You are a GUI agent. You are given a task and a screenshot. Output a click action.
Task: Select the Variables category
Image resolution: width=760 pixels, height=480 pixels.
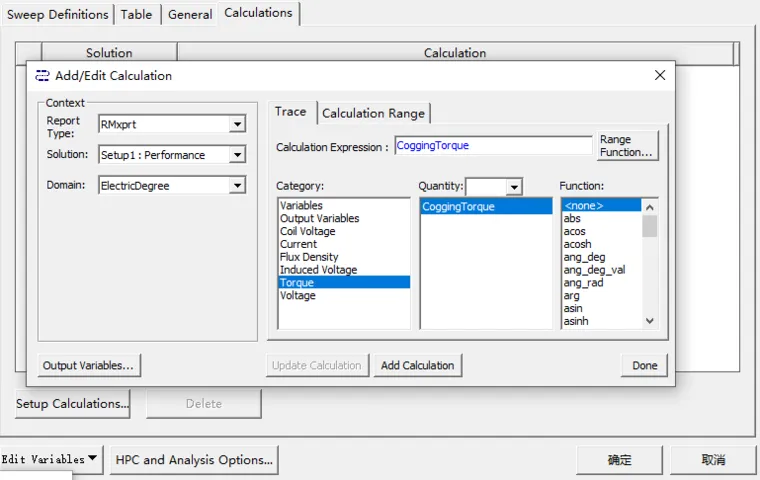click(344, 206)
